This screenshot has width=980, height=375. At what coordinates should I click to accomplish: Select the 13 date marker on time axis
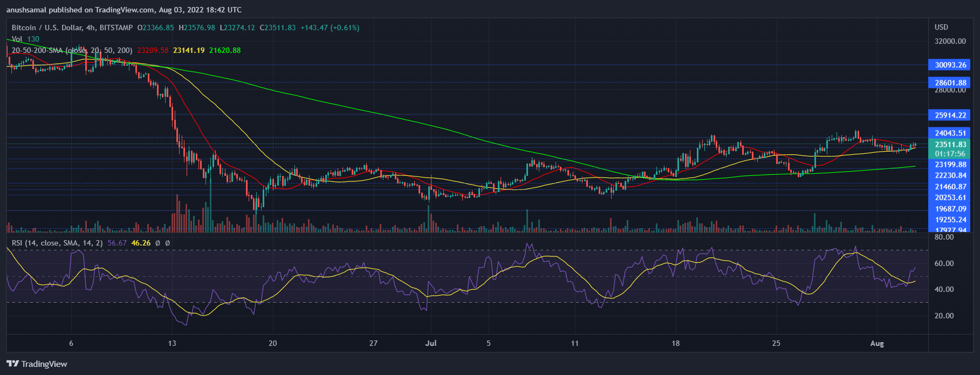coord(172,343)
